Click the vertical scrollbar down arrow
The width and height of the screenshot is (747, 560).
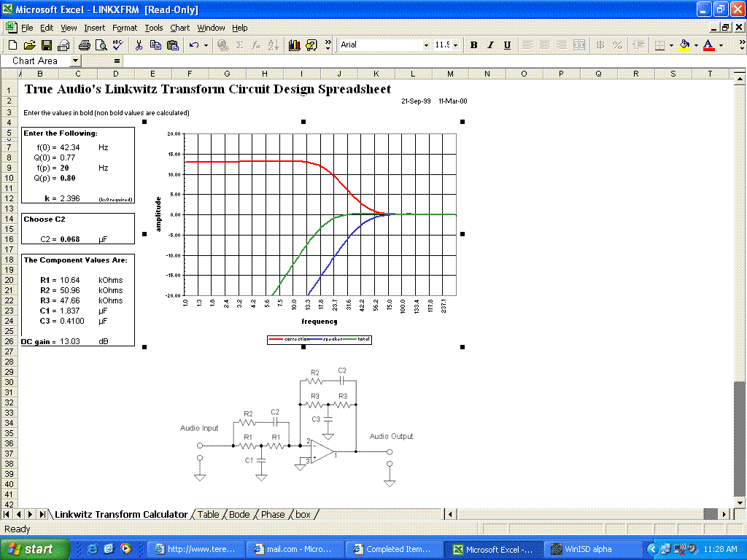pos(740,502)
